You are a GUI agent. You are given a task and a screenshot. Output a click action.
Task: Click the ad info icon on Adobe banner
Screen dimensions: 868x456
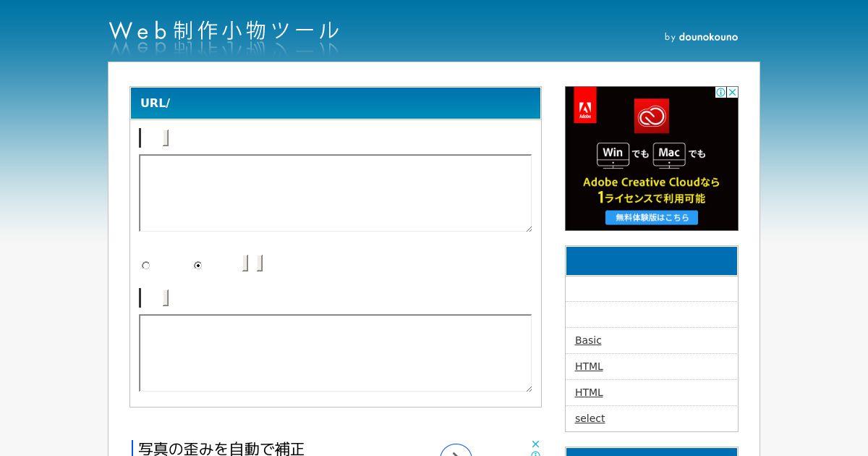point(721,92)
